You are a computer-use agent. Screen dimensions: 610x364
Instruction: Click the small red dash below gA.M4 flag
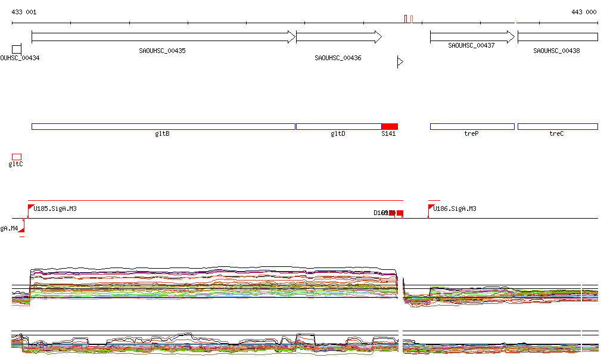pyautogui.click(x=22, y=236)
